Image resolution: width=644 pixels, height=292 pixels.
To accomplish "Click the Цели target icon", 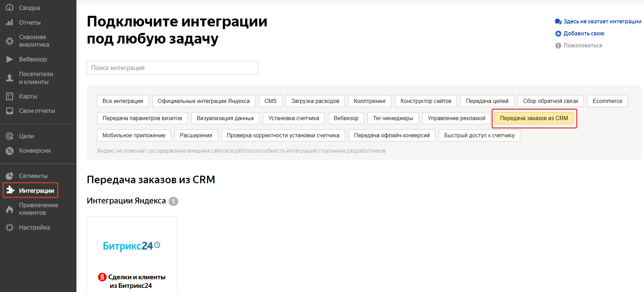I will pyautogui.click(x=10, y=136).
